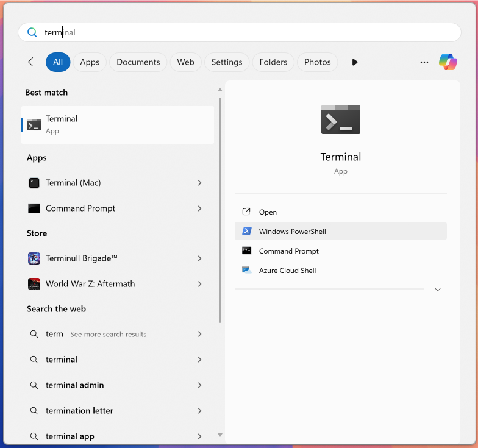Click the Terminull Brigade store icon
Viewport: 478px width, 448px height.
click(34, 258)
